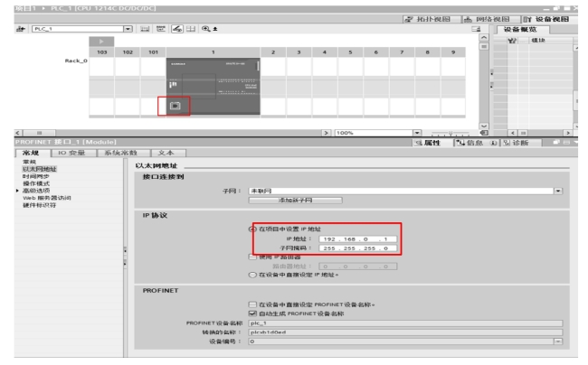Click rack slot header 2
This screenshot has width=588, height=365.
[x=273, y=52]
